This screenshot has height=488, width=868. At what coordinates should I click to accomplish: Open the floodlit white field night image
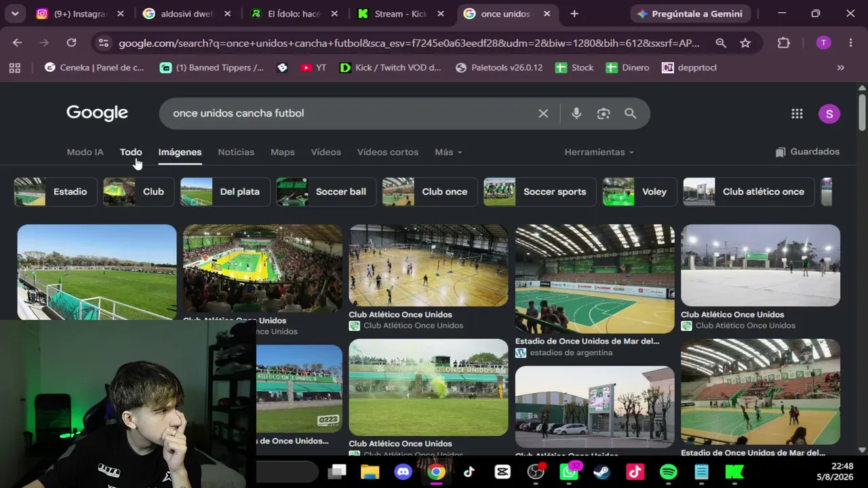760,265
